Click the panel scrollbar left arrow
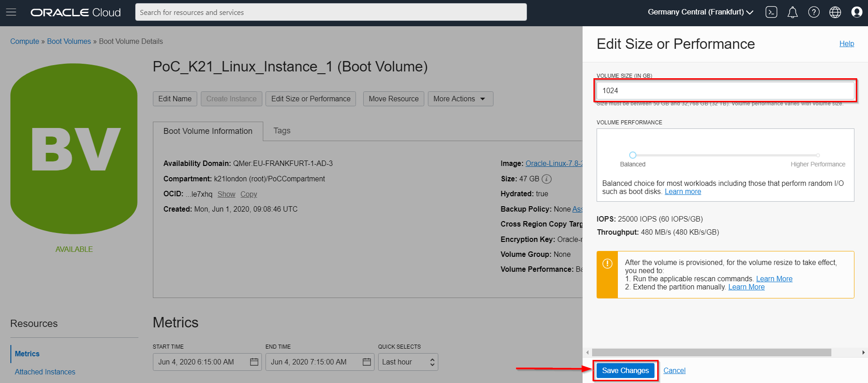 pyautogui.click(x=588, y=352)
